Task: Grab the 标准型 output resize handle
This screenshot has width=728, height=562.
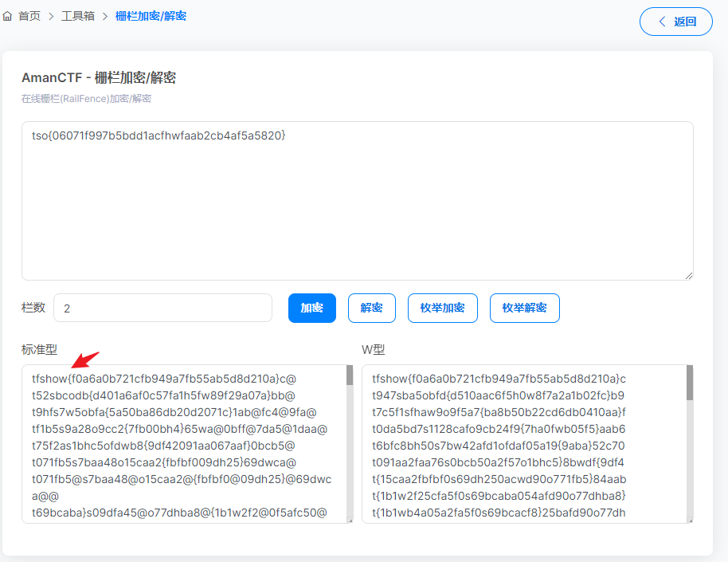Action: click(350, 520)
